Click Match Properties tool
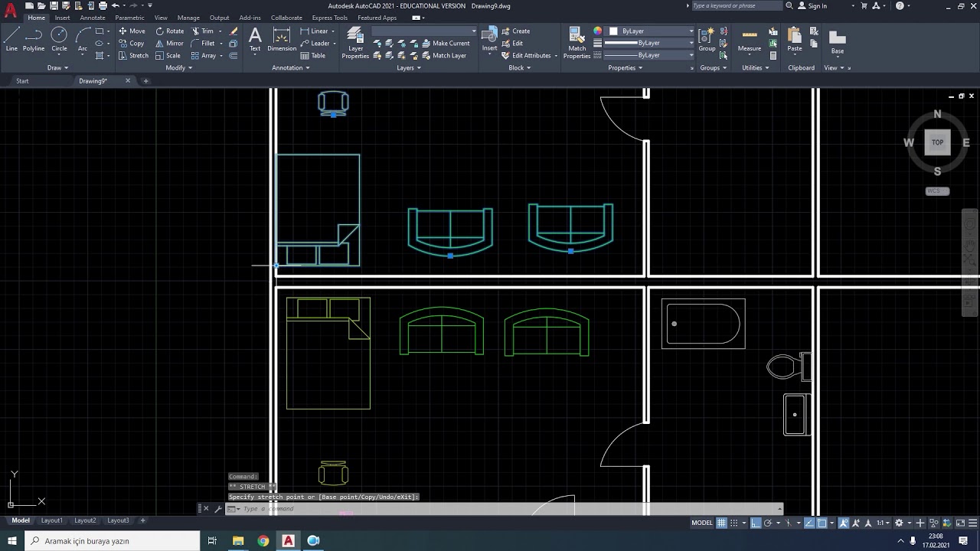The image size is (980, 551). tap(577, 42)
